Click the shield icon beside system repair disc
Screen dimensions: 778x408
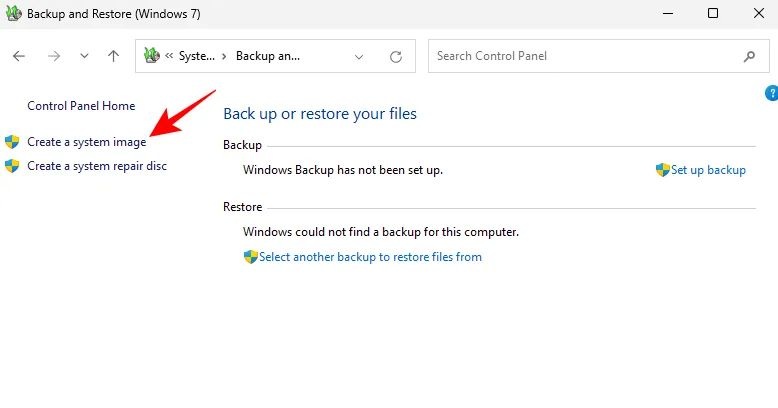coord(12,166)
